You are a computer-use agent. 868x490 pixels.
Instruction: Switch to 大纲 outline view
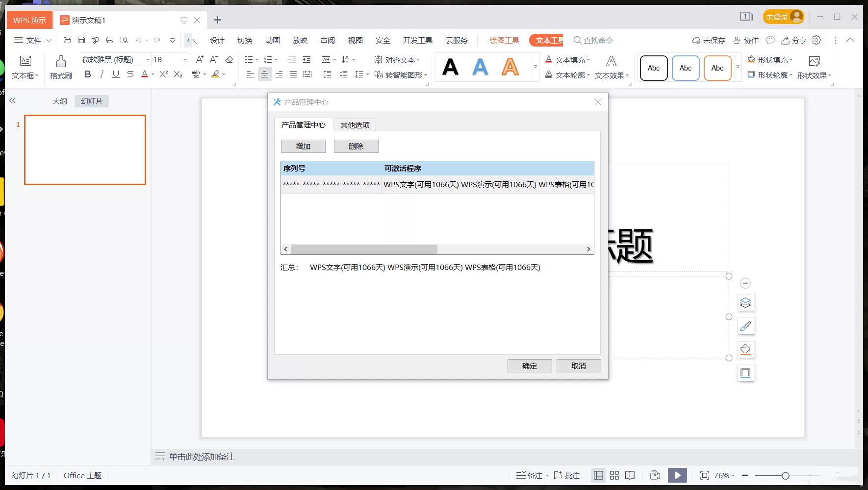click(60, 101)
